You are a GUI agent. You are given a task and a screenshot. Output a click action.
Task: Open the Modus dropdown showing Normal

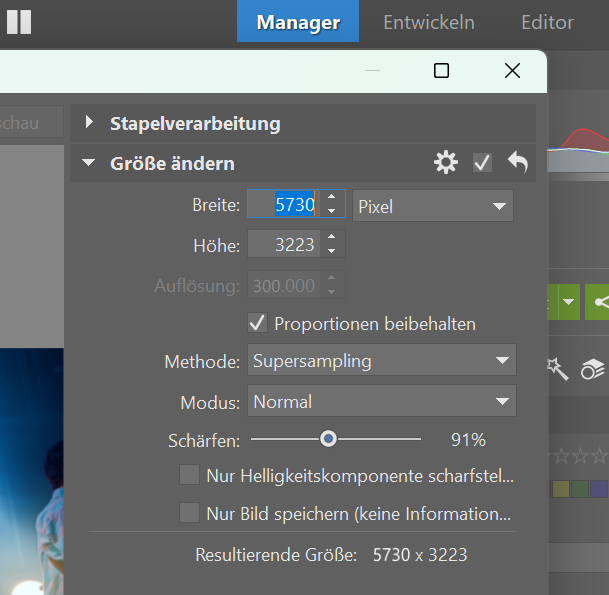coord(381,402)
